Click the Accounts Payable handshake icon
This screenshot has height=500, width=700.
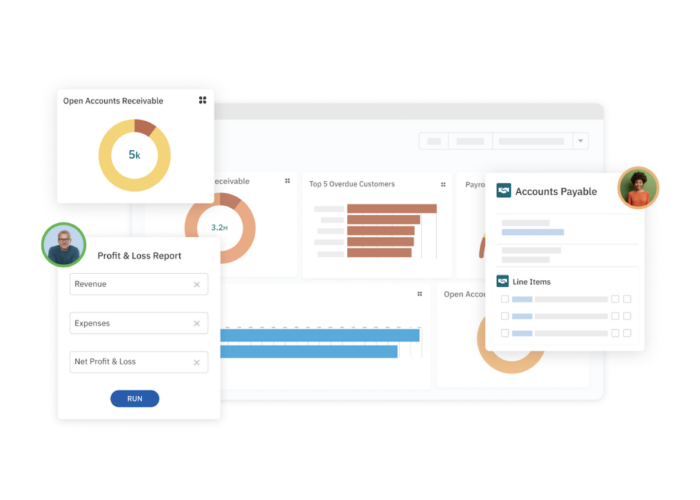click(x=504, y=191)
